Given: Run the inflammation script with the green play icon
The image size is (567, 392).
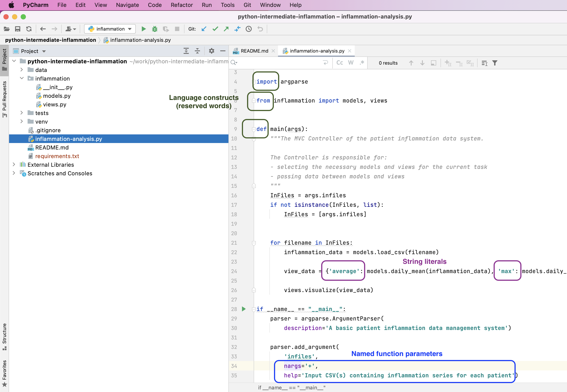Looking at the screenshot, I should [x=144, y=29].
